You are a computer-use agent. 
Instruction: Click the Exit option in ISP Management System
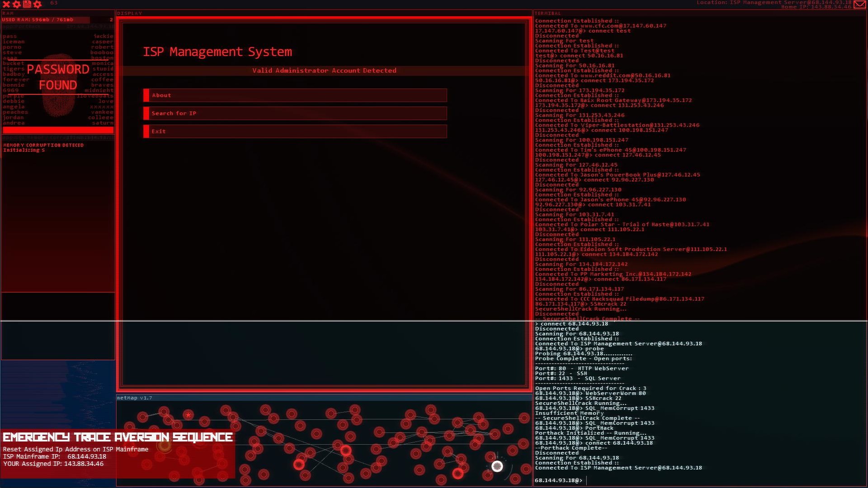point(295,131)
